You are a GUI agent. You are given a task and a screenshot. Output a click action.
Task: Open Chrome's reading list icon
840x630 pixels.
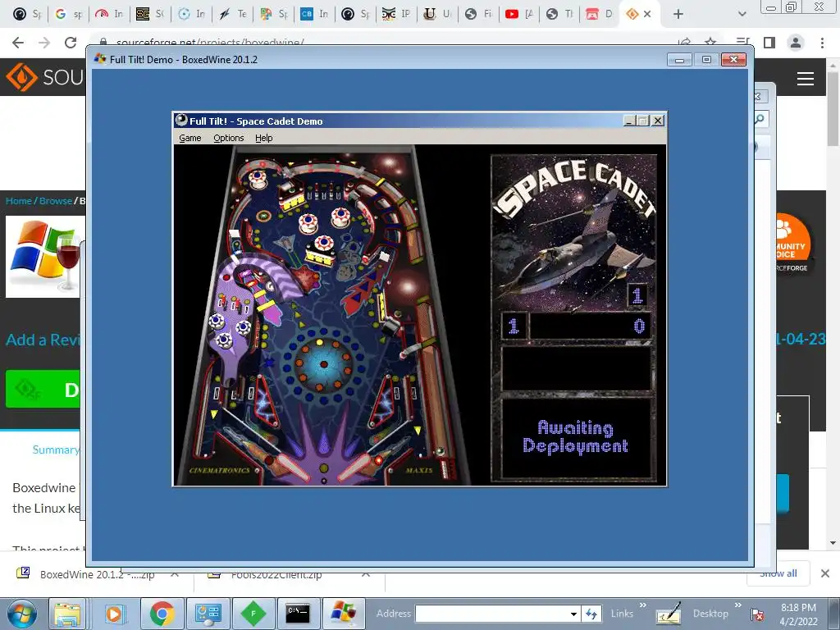742,43
